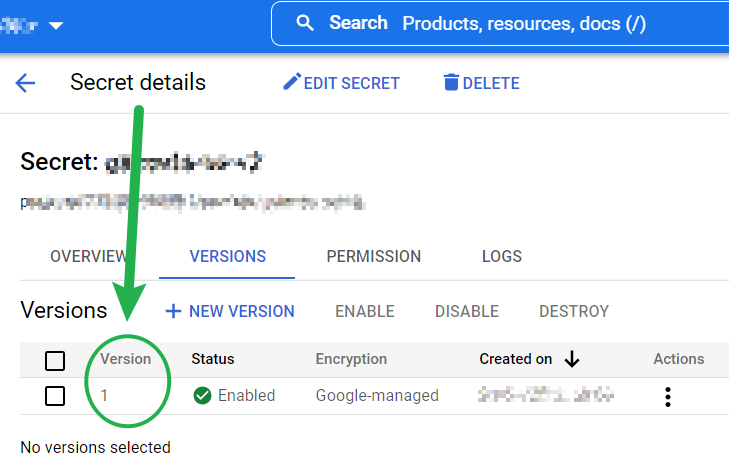Image resolution: width=729 pixels, height=468 pixels.
Task: Expand the project selector dropdown arrow
Action: pos(55,24)
